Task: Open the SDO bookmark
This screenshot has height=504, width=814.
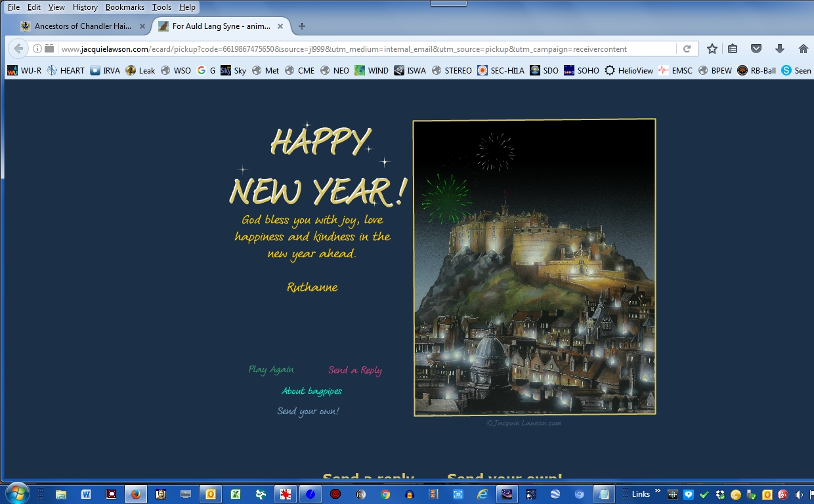Action: 544,70
